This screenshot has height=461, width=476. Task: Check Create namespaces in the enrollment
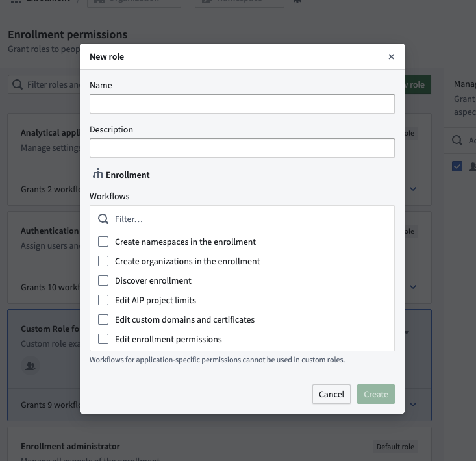coord(103,242)
